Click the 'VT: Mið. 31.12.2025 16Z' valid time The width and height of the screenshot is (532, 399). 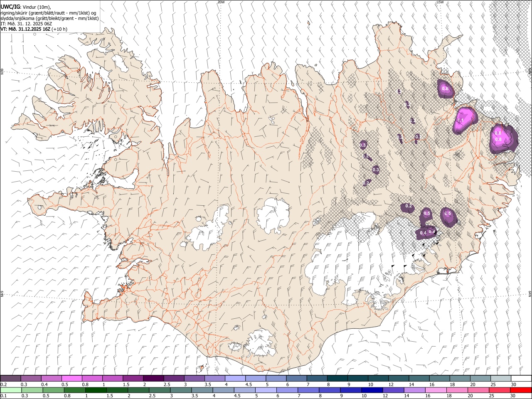[x=25, y=29]
